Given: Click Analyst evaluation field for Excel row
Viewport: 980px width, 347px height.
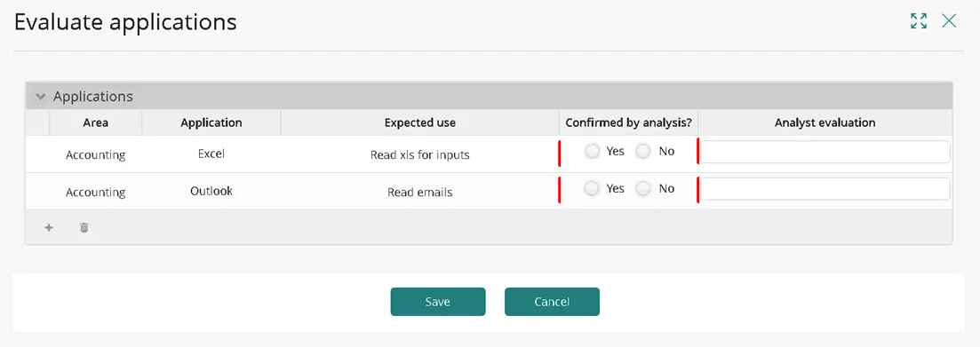Looking at the screenshot, I should (825, 152).
